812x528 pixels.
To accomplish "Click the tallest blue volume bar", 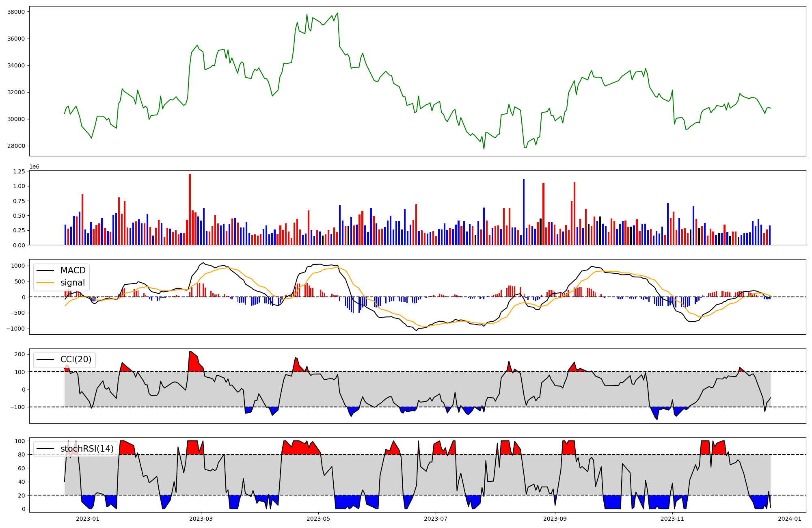I will click(524, 212).
